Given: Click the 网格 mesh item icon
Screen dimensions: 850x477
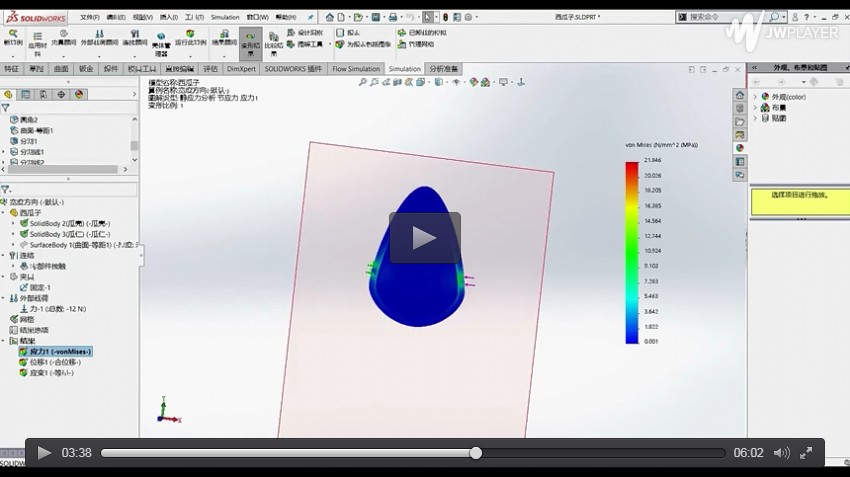Looking at the screenshot, I should (x=13, y=319).
